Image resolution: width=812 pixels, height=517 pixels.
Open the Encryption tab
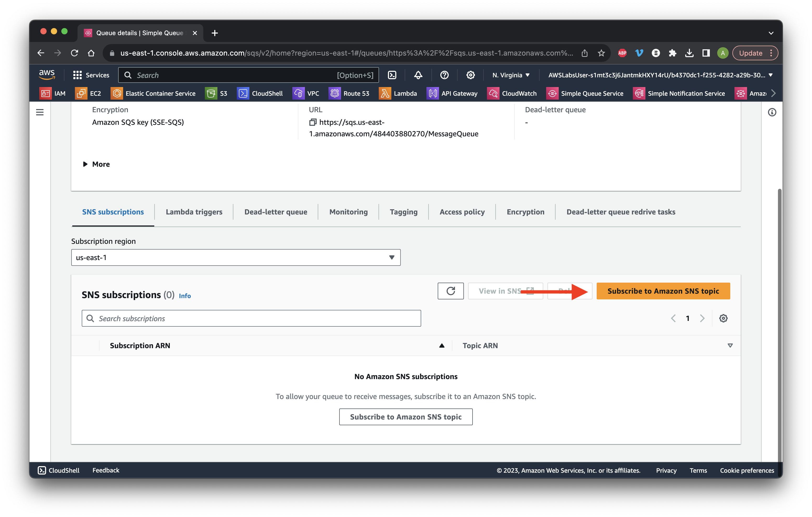(x=525, y=212)
